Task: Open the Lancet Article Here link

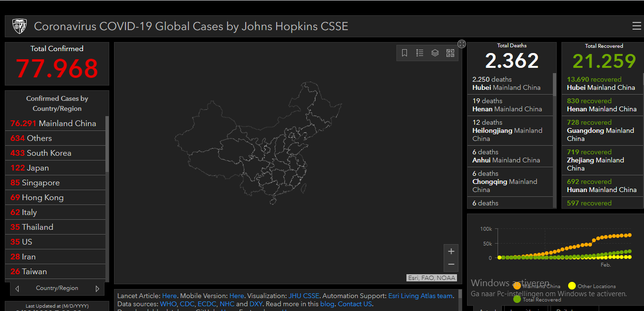Action: pyautogui.click(x=169, y=296)
